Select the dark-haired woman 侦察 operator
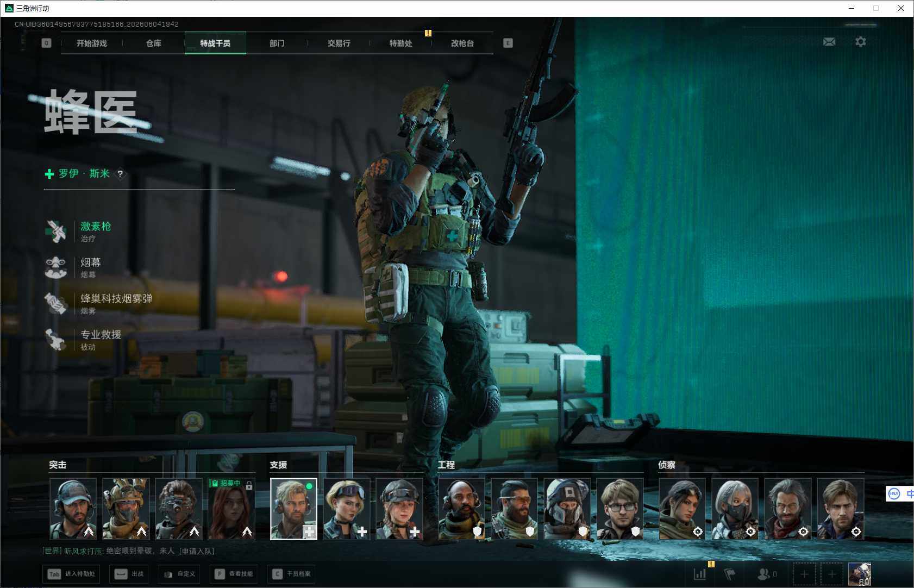 click(682, 509)
